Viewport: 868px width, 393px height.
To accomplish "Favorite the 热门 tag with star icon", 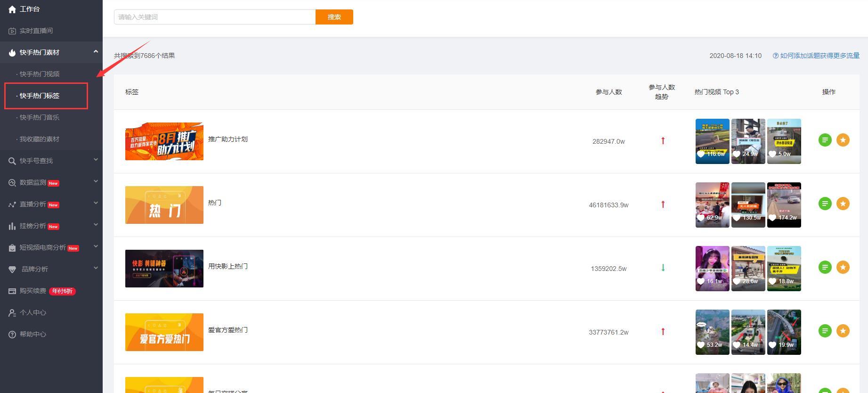I will tap(843, 204).
